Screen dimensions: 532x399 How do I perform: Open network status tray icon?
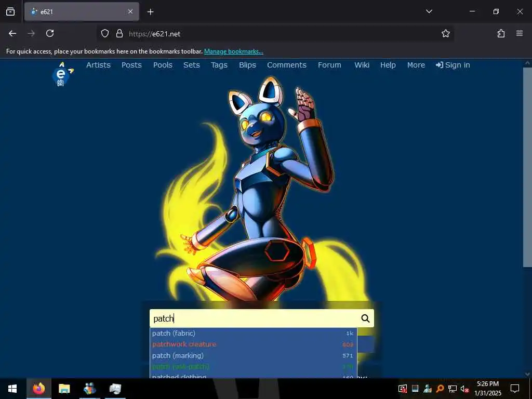[x=453, y=389]
